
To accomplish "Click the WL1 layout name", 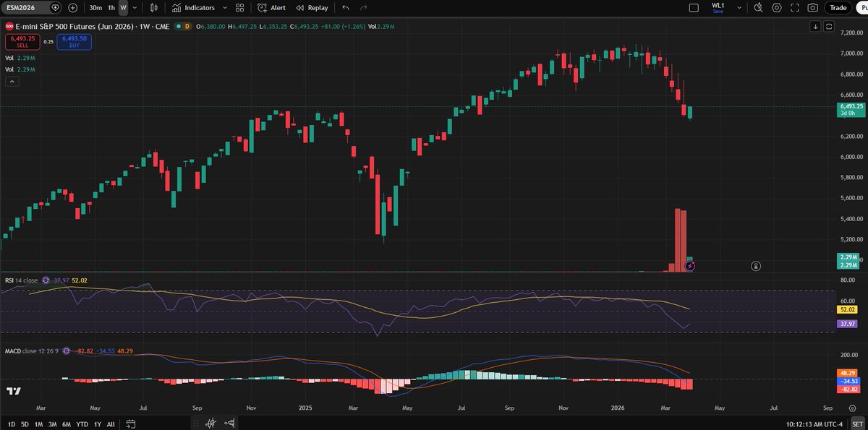I will click(718, 5).
